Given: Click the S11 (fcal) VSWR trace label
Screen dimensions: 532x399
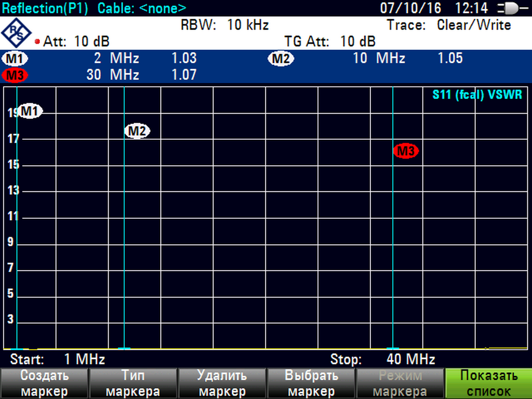Looking at the screenshot, I should (x=477, y=96).
